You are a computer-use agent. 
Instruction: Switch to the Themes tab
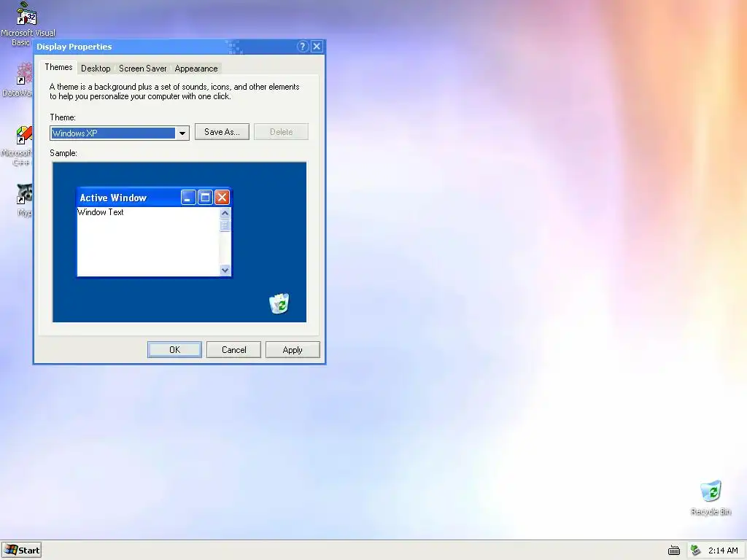click(58, 67)
